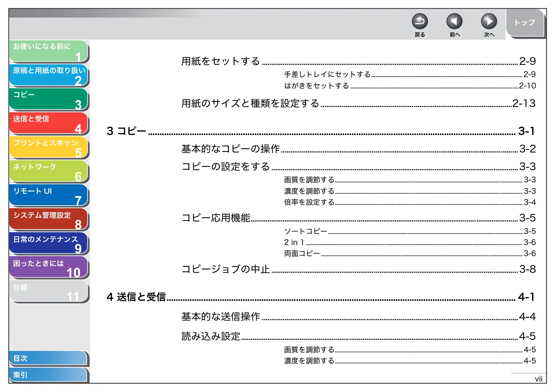Go to the 4 送信と受信 chapter heading

(x=321, y=297)
